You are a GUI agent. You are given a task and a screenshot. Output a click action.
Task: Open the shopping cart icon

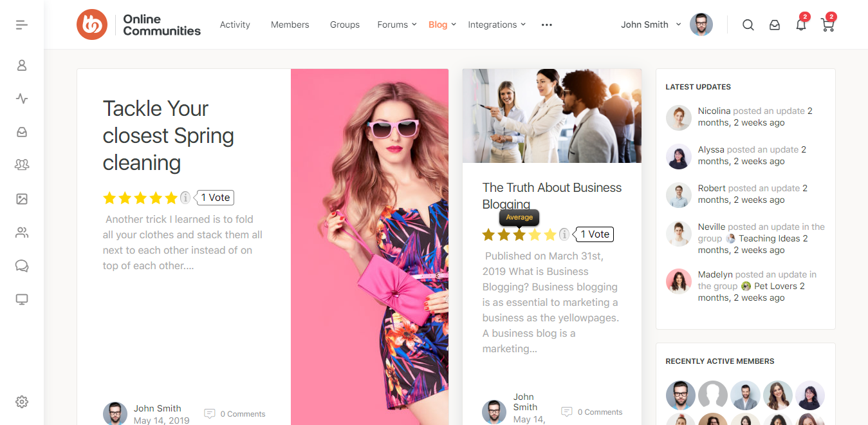click(x=827, y=25)
